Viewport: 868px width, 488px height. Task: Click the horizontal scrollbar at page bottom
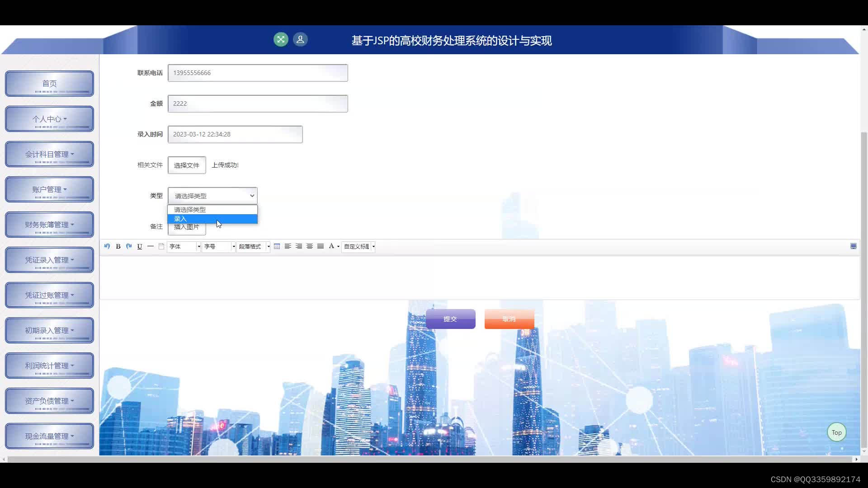pyautogui.click(x=429, y=459)
